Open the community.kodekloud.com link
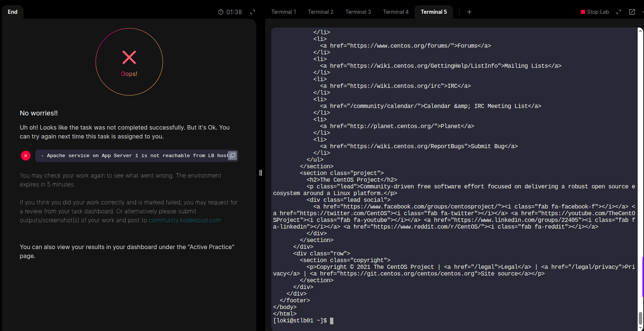This screenshot has height=331, width=644. click(184, 220)
